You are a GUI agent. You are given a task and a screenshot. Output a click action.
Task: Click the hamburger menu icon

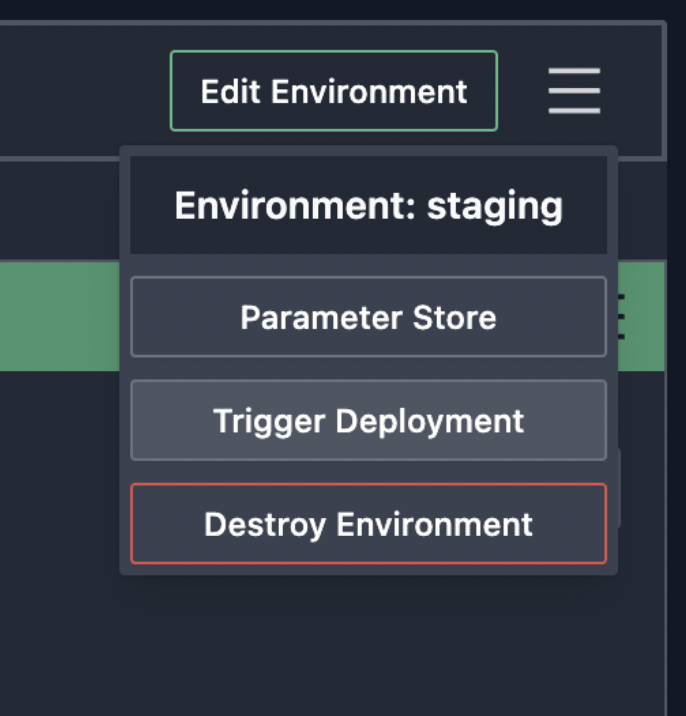pyautogui.click(x=574, y=91)
